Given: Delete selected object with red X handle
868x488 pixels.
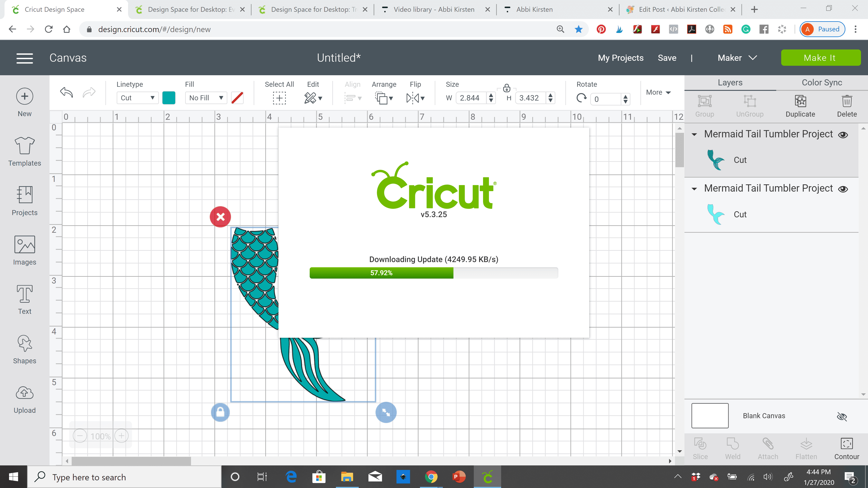Looking at the screenshot, I should [220, 217].
